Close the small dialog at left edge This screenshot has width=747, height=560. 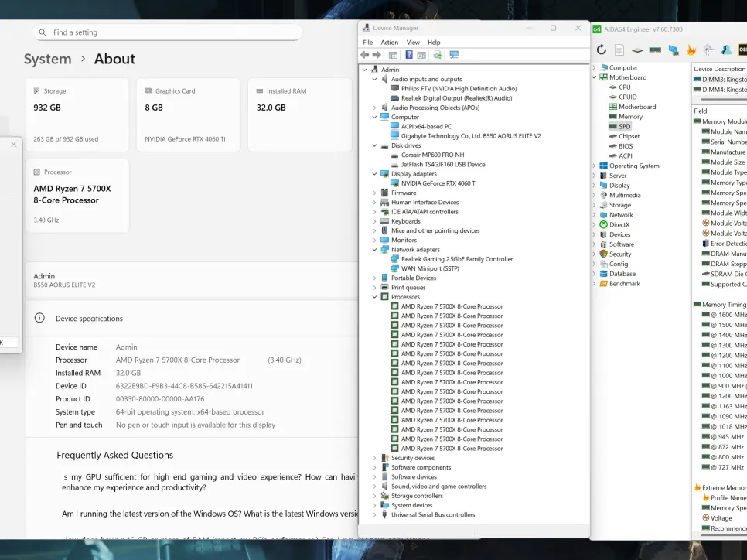click(x=14, y=145)
